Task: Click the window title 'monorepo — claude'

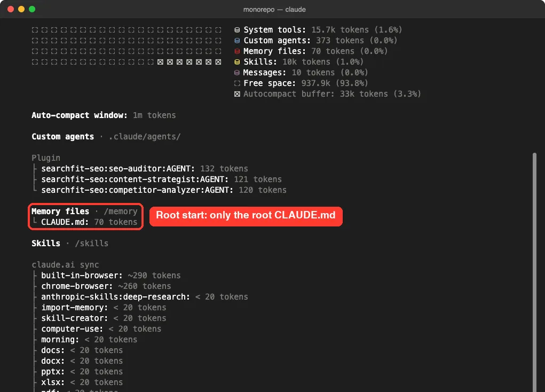Action: pos(274,10)
